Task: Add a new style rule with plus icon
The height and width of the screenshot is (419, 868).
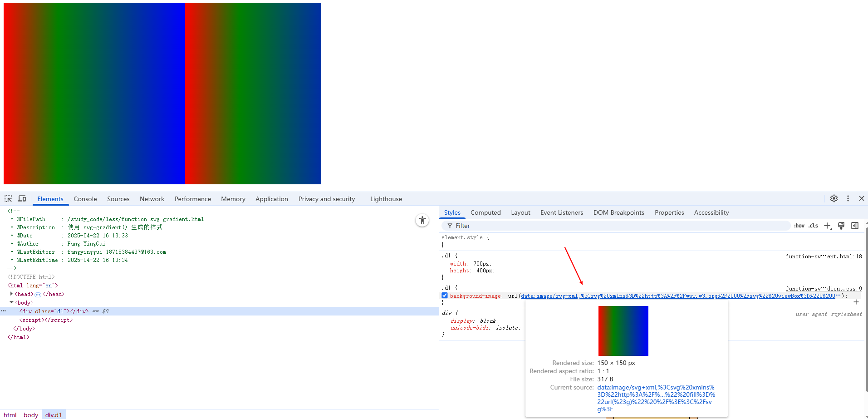Action: coord(828,226)
